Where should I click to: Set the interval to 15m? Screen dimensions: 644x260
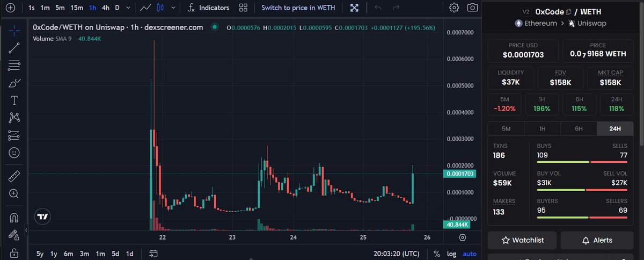coord(77,8)
